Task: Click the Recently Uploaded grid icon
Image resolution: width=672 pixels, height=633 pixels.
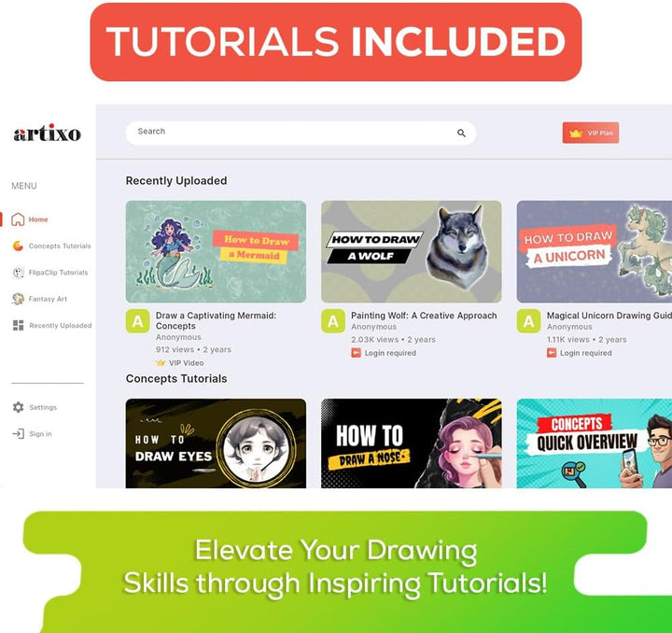Action: [19, 325]
